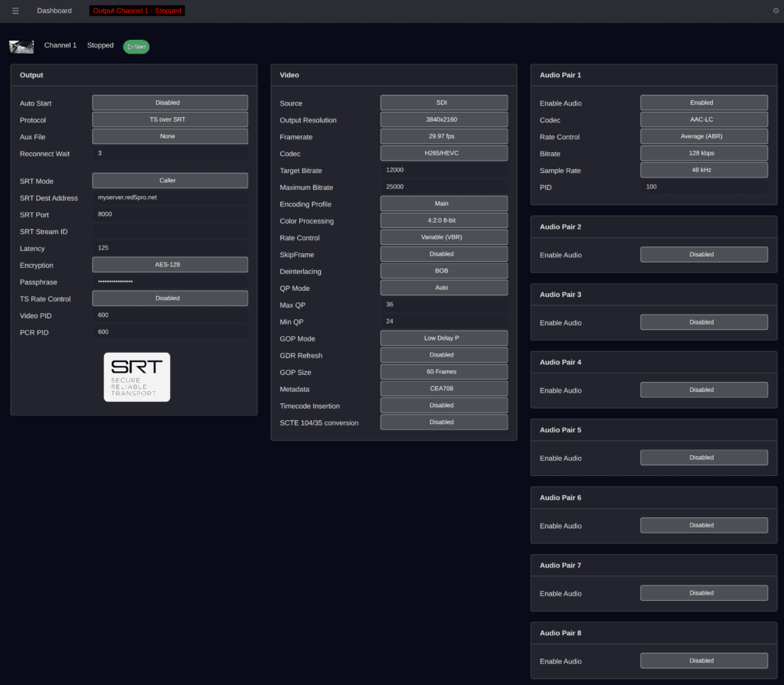Start Channel 1 with the green Start button
This screenshot has width=784, height=685.
click(136, 46)
